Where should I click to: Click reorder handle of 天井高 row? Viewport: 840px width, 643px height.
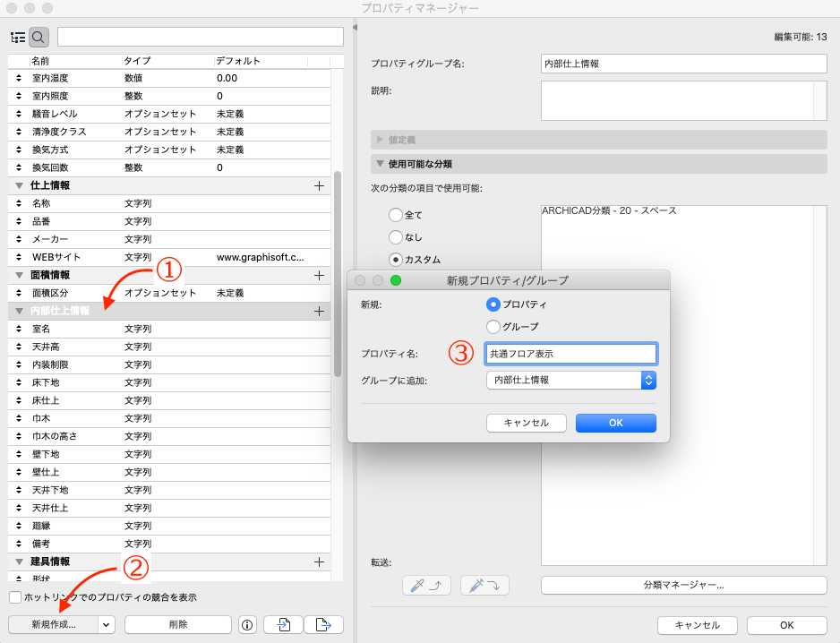click(19, 347)
